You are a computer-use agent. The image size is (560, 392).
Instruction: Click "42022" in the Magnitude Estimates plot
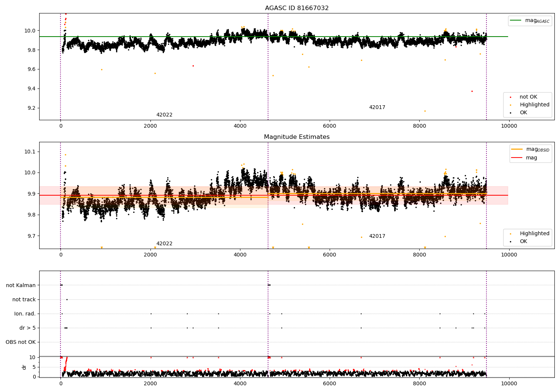(164, 244)
